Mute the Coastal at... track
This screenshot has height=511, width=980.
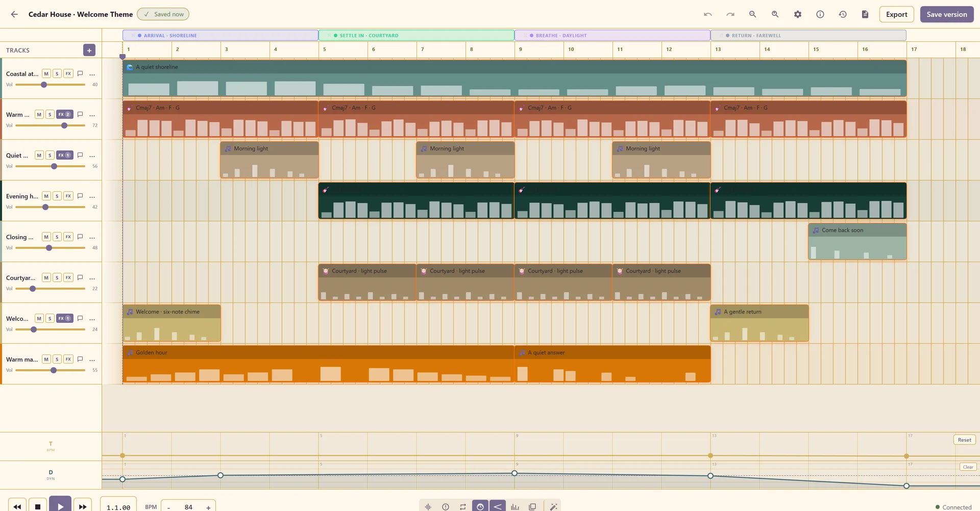46,73
